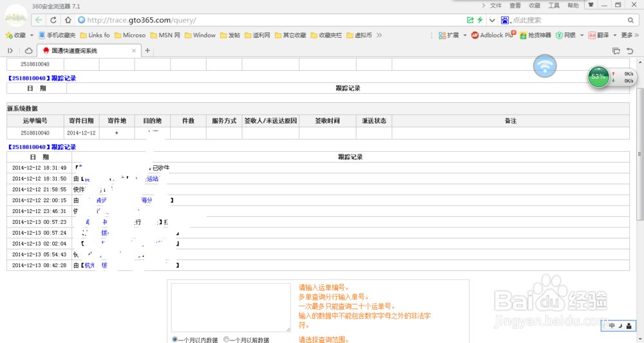Viewport: 644px width, 343px height.
Task: Click the second 【2518810040】跟踪记录 link
Action: click(x=41, y=147)
